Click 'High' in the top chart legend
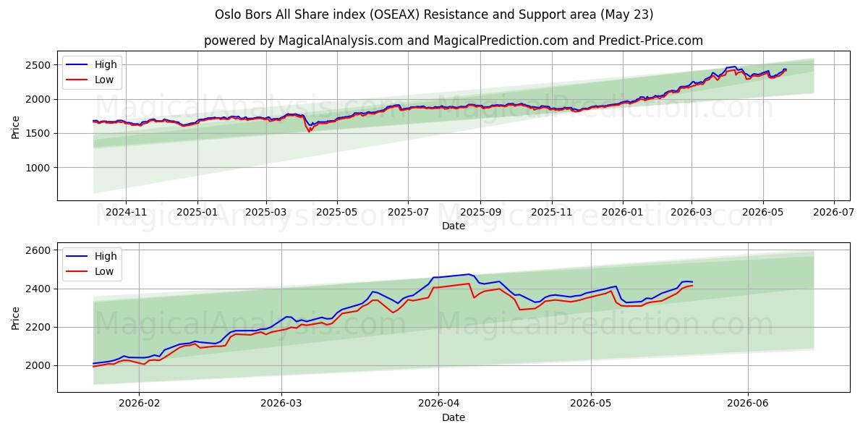868x434 pixels. [106, 64]
